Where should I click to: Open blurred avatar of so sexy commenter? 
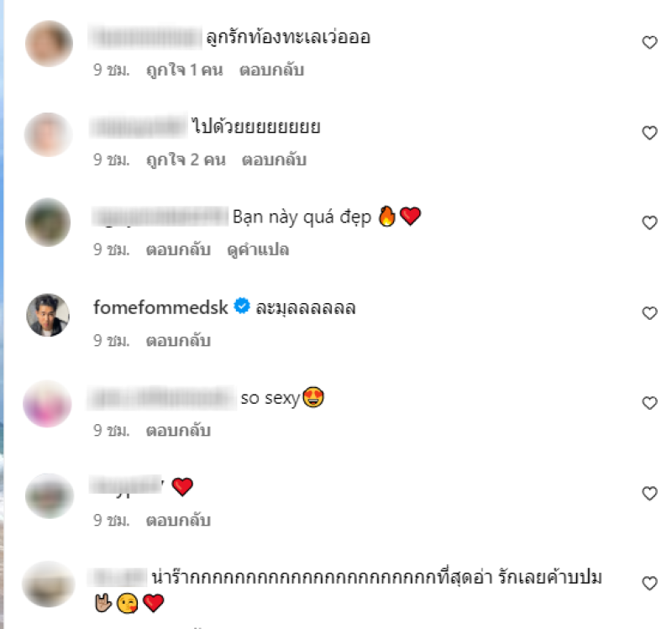(48, 404)
